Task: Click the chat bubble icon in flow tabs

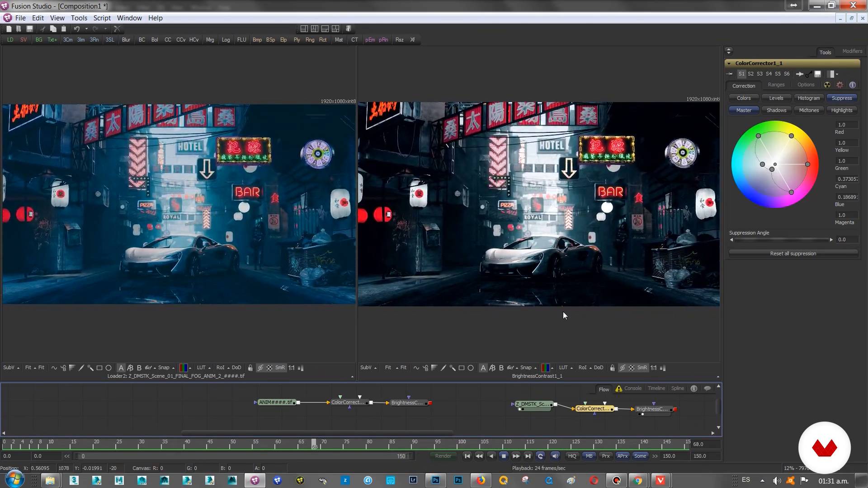Action: 708,389
